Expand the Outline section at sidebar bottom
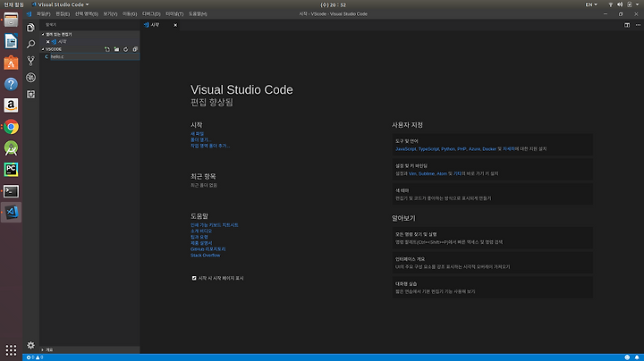The width and height of the screenshot is (644, 361). 89,350
